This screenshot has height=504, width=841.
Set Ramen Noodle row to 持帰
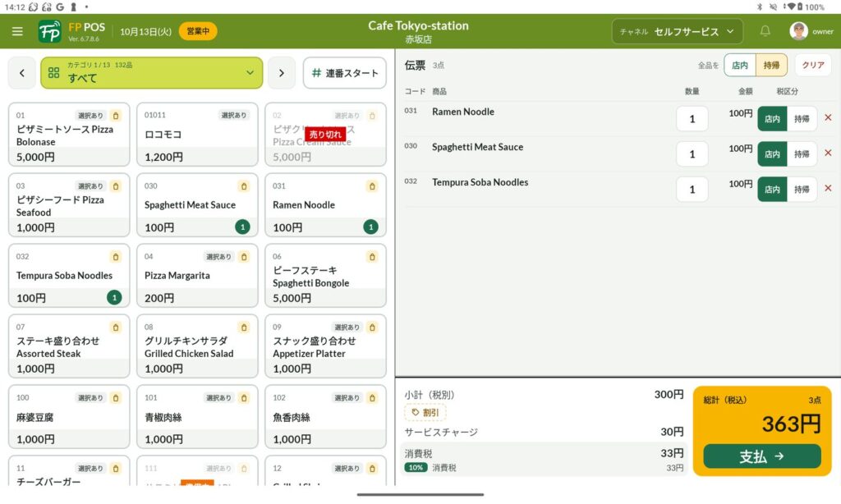pos(802,118)
